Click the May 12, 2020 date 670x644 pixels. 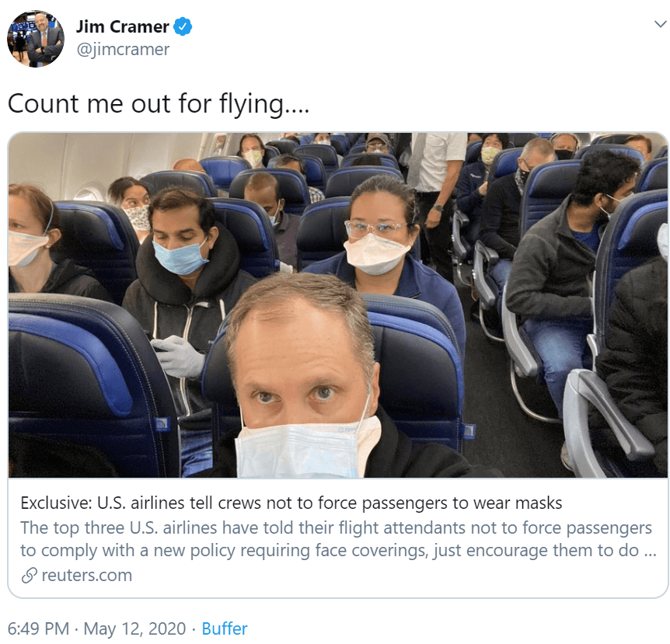(134, 628)
